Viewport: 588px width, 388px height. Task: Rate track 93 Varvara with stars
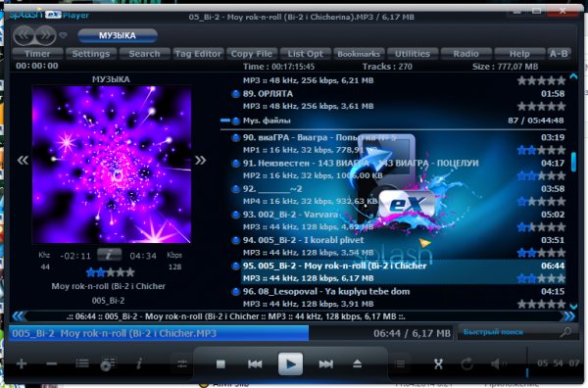click(x=542, y=227)
